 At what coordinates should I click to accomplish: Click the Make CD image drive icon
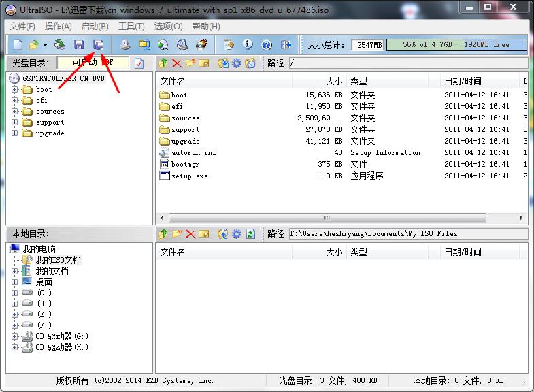[125, 45]
